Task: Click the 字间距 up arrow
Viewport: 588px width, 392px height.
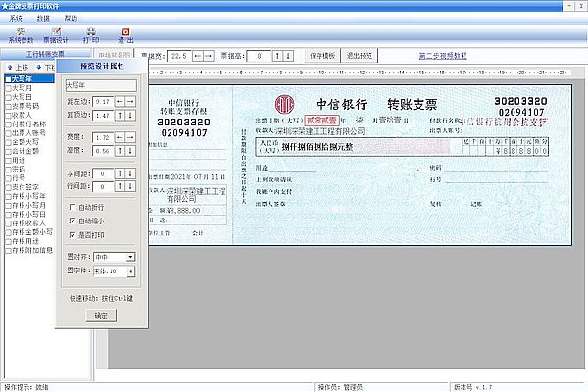Action: point(120,173)
